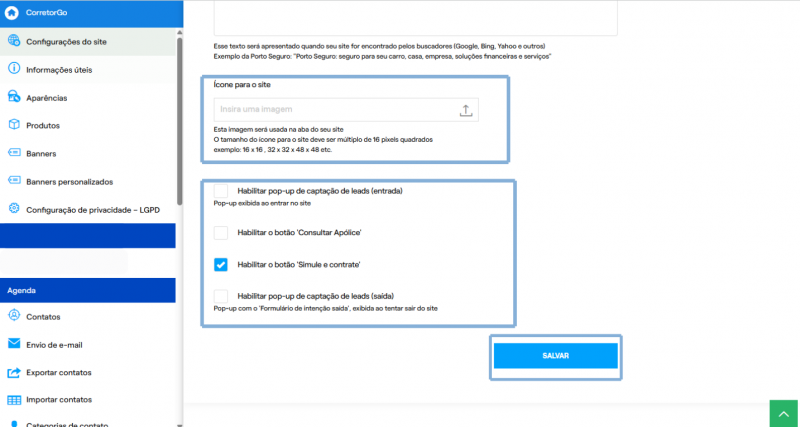Image resolution: width=800 pixels, height=427 pixels.
Task: Uncheck the 'Simule e contrate' checkbox
Action: point(220,264)
